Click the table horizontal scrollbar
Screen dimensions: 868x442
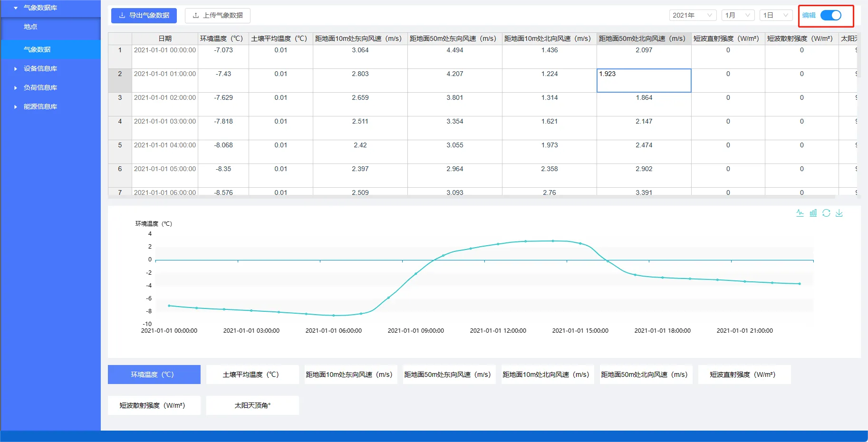472,197
